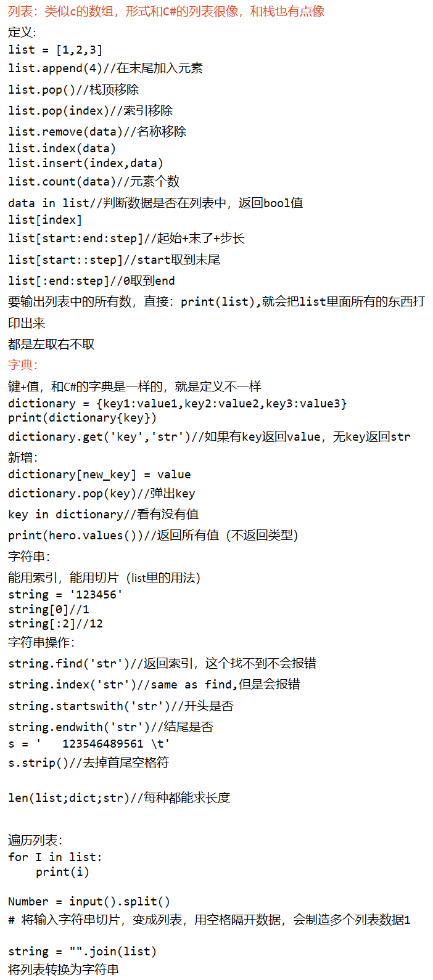The image size is (433, 980).
Task: Click the red heading starting with 列表
Action: (x=167, y=11)
